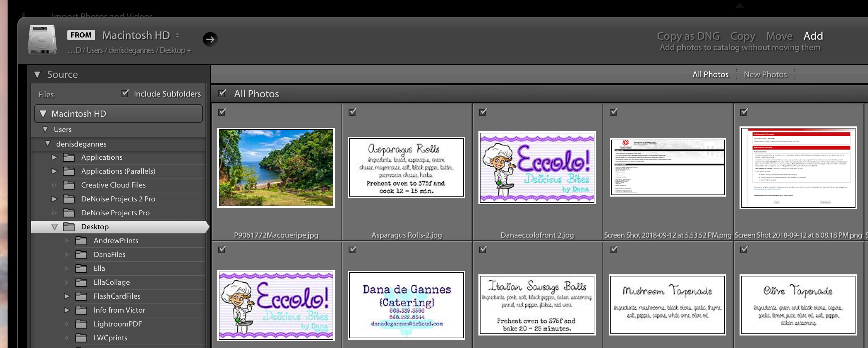The image size is (868, 348).
Task: Select the Creative Cloud Files folder row
Action: point(118,185)
